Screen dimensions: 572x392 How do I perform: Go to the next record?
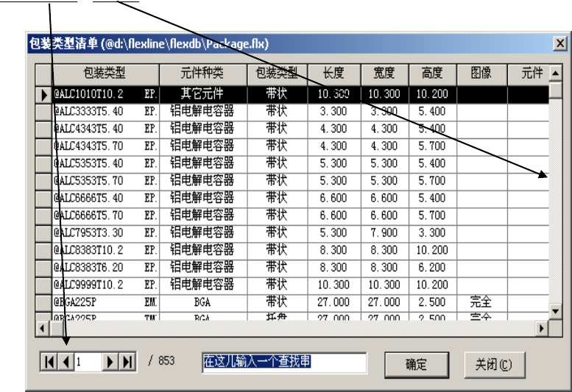point(110,362)
